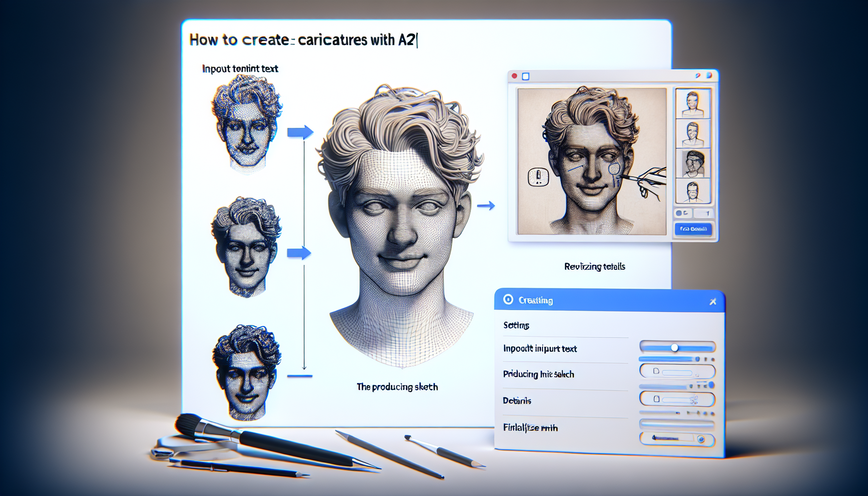The width and height of the screenshot is (868, 496).
Task: Close the Creating panel with the X
Action: tap(713, 301)
